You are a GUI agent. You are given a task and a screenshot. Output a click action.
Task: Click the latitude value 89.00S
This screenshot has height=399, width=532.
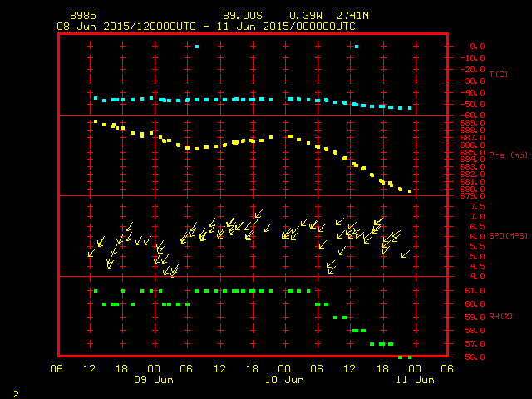[x=243, y=16]
